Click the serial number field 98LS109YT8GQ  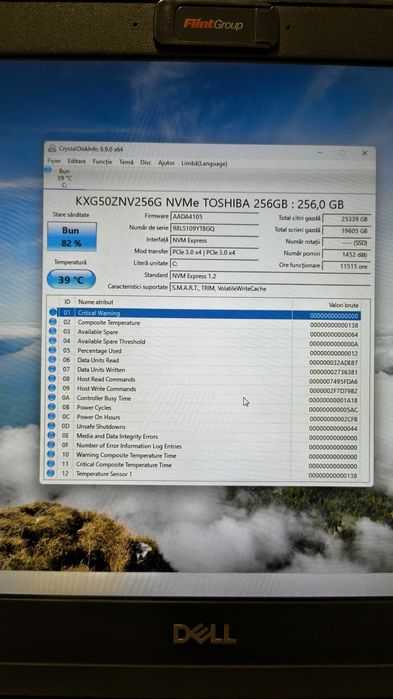coord(214,228)
